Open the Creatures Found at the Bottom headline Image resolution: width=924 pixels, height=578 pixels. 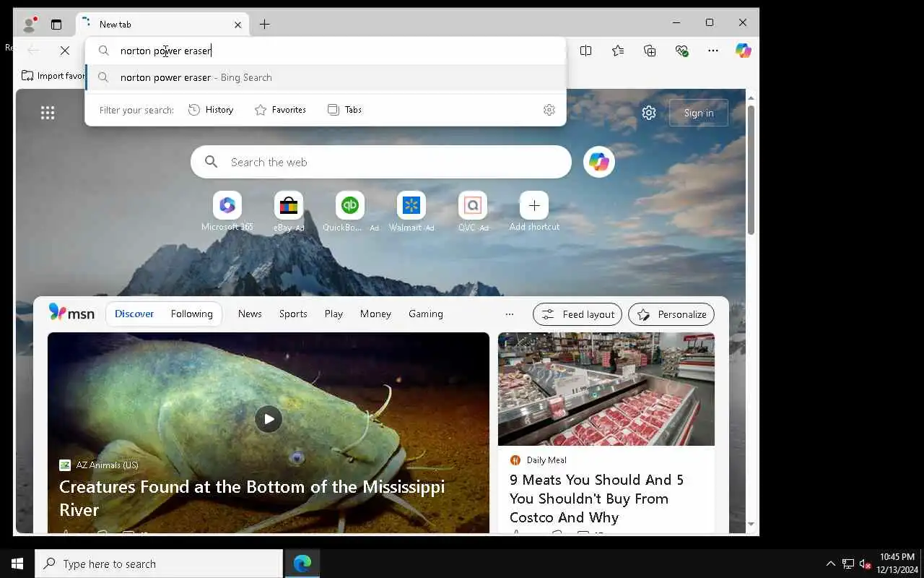tap(252, 498)
